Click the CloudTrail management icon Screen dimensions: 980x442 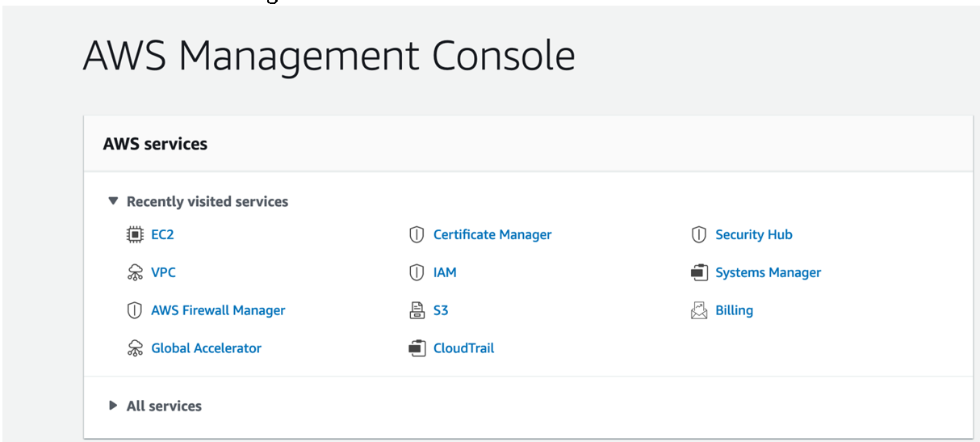(x=417, y=348)
